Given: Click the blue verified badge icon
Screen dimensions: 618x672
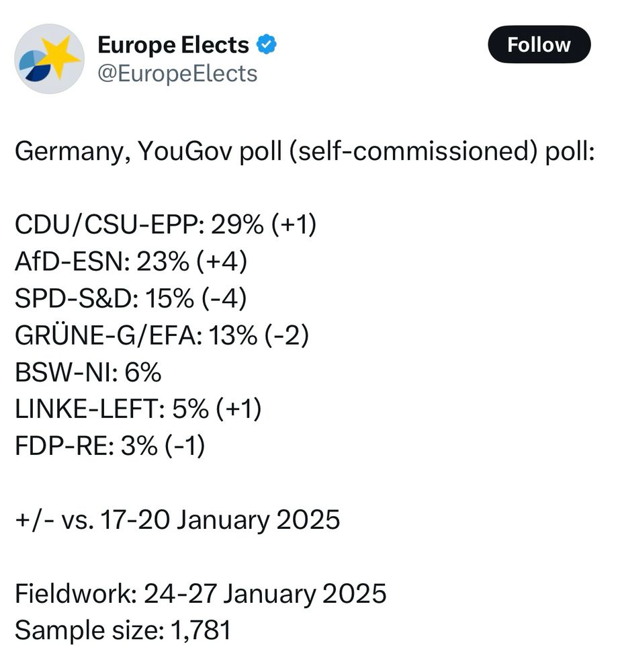Looking at the screenshot, I should click(267, 44).
